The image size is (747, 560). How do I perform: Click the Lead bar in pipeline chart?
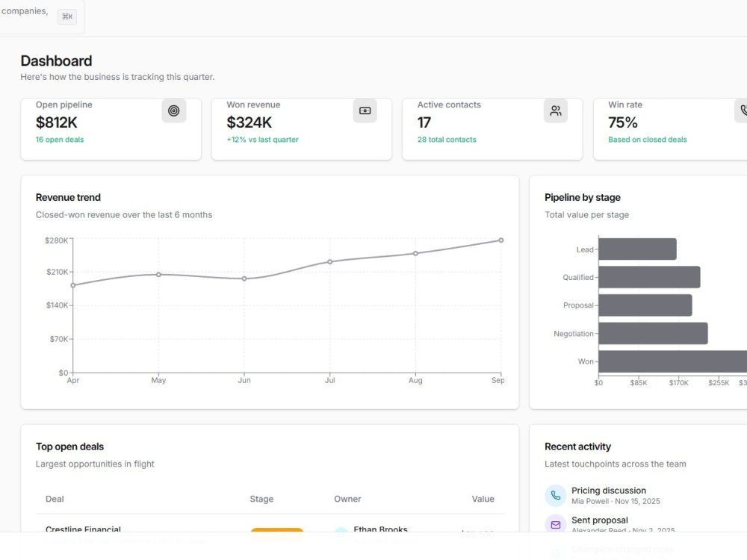coord(637,249)
